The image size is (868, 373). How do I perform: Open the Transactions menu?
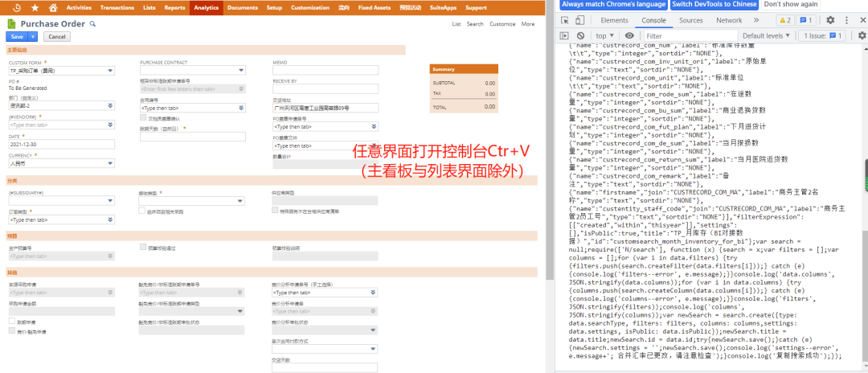tap(117, 8)
